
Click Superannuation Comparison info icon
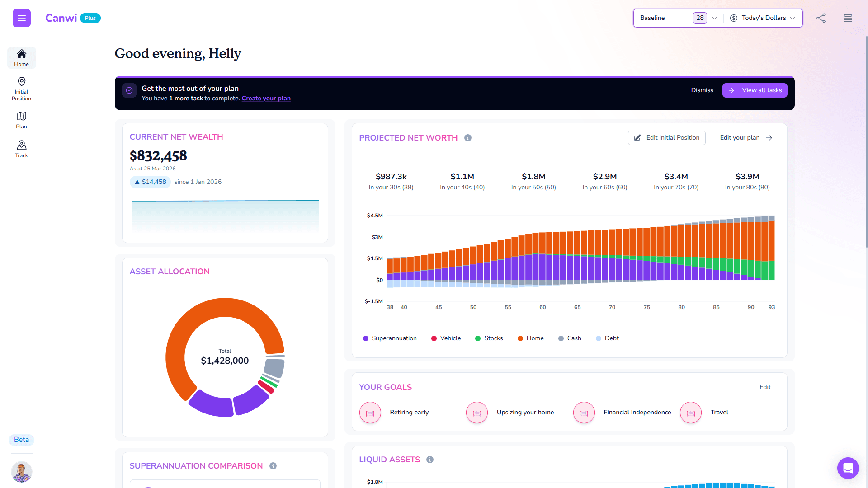pyautogui.click(x=273, y=466)
